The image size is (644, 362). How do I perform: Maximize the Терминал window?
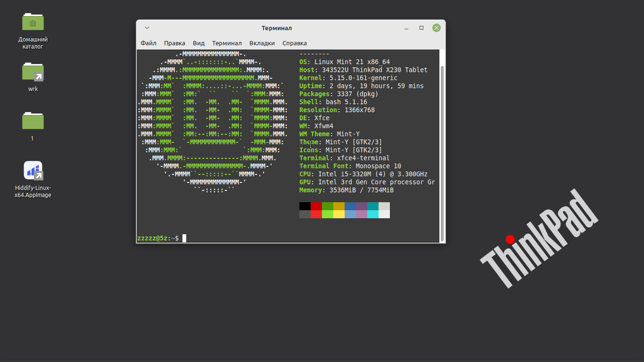pyautogui.click(x=421, y=28)
